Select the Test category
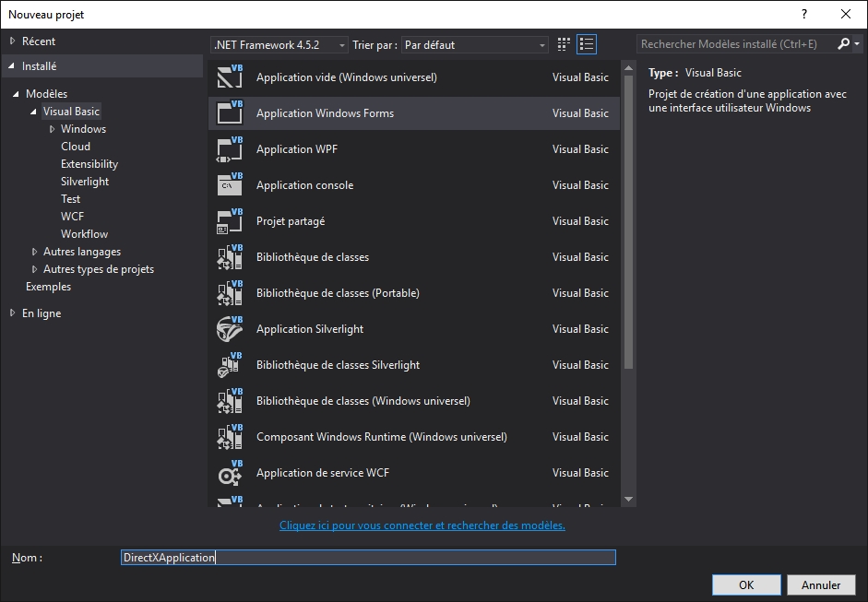The image size is (868, 602). coord(70,198)
